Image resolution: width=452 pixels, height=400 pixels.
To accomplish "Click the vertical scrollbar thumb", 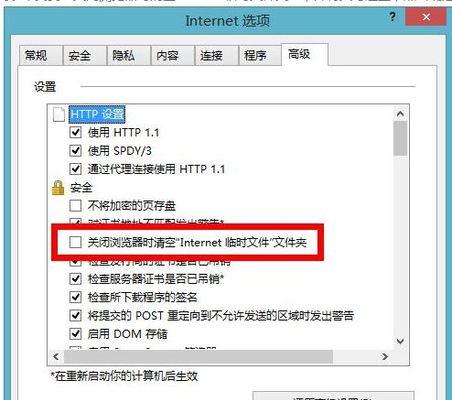I will click(x=400, y=138).
